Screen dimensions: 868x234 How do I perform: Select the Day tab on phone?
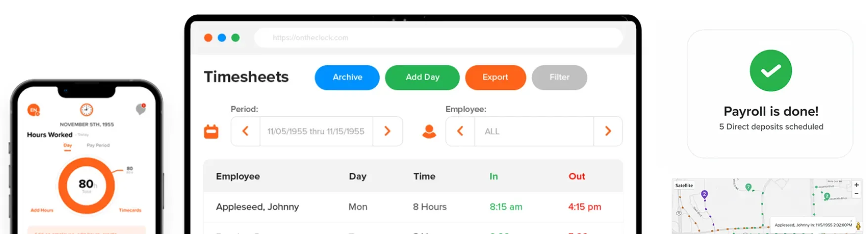[x=68, y=146]
